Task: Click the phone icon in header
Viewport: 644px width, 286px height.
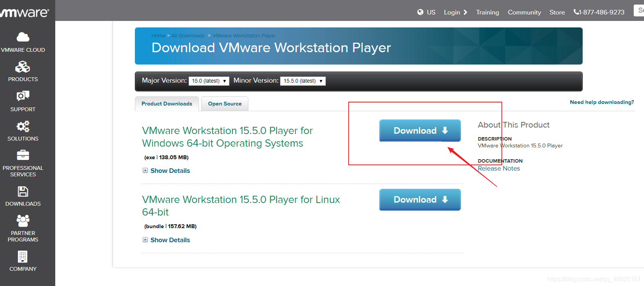Action: click(576, 12)
